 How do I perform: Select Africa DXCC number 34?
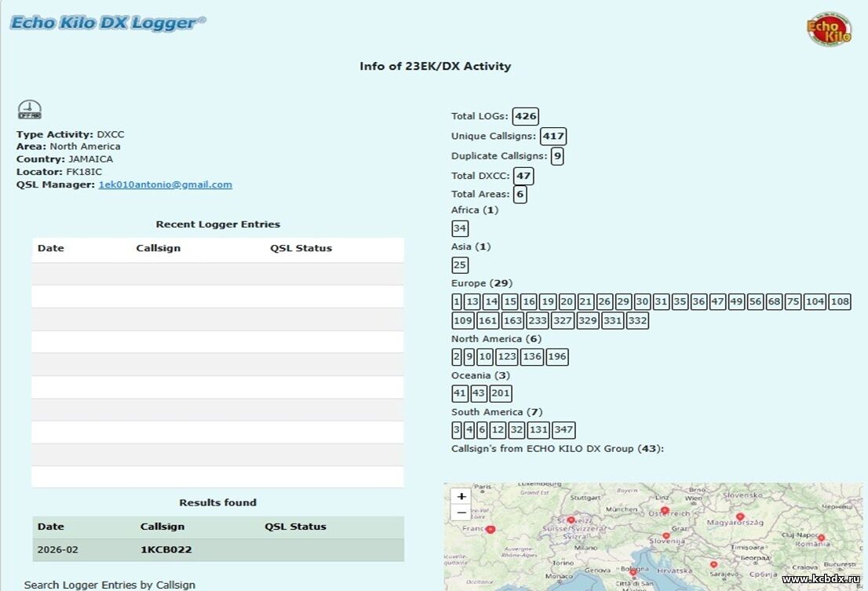tap(460, 228)
